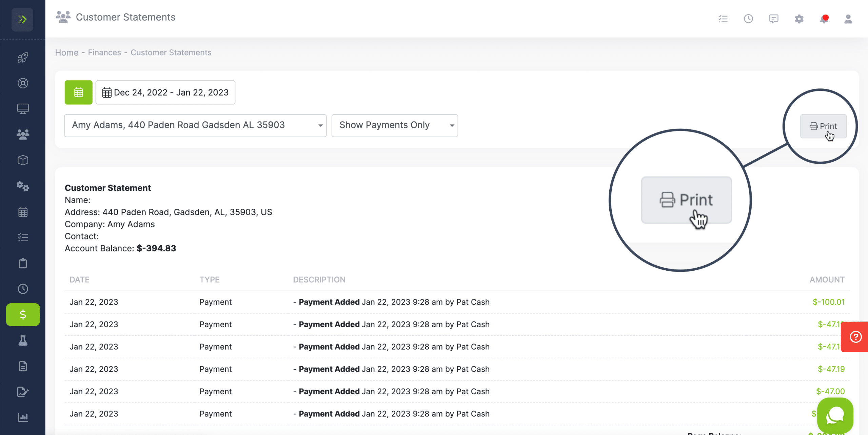Open the notifications bell with red dot

pos(824,19)
